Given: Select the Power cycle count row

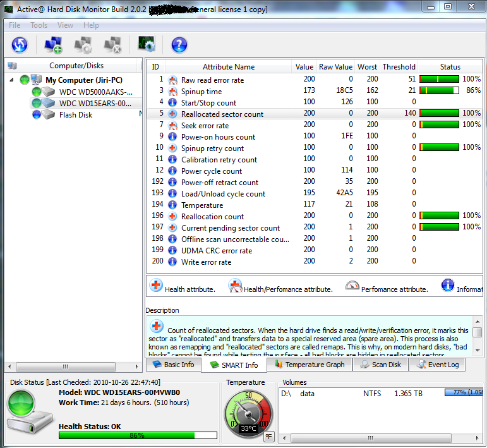Looking at the screenshot, I should (x=315, y=171).
